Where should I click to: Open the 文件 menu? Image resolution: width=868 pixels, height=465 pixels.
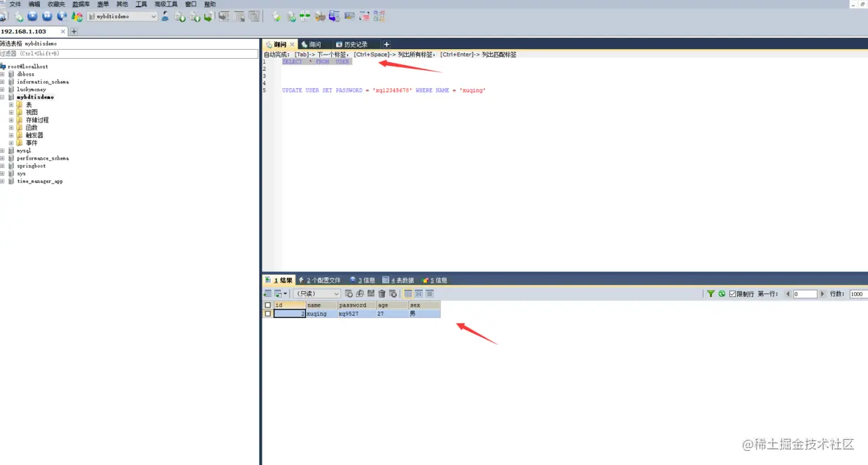tap(15, 4)
